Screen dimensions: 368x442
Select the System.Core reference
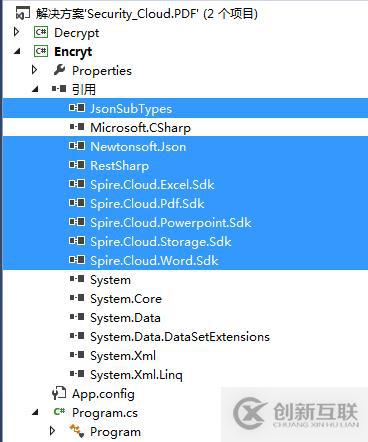point(126,299)
